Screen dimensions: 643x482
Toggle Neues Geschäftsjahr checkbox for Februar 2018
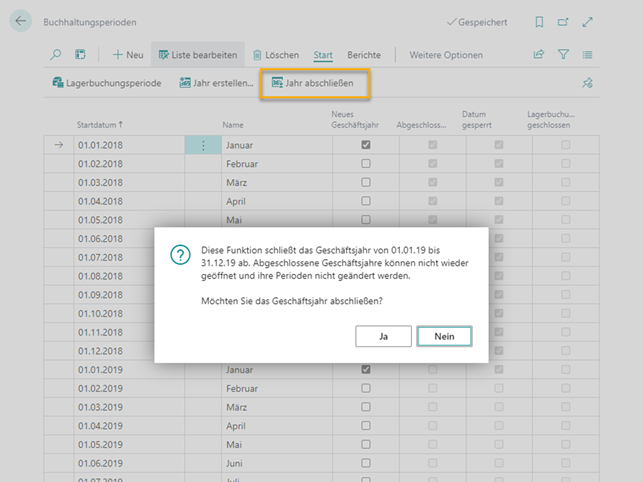[366, 163]
